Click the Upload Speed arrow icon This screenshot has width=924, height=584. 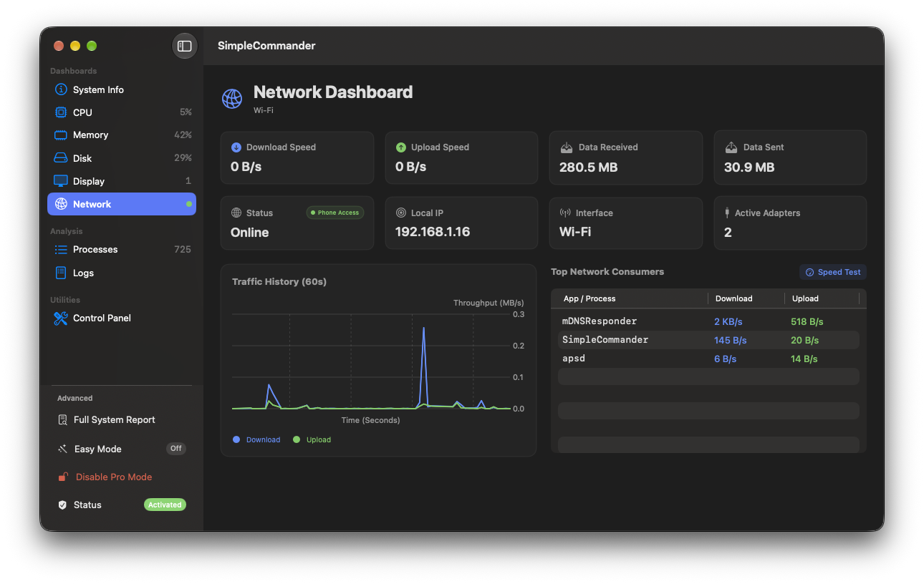[x=401, y=147]
